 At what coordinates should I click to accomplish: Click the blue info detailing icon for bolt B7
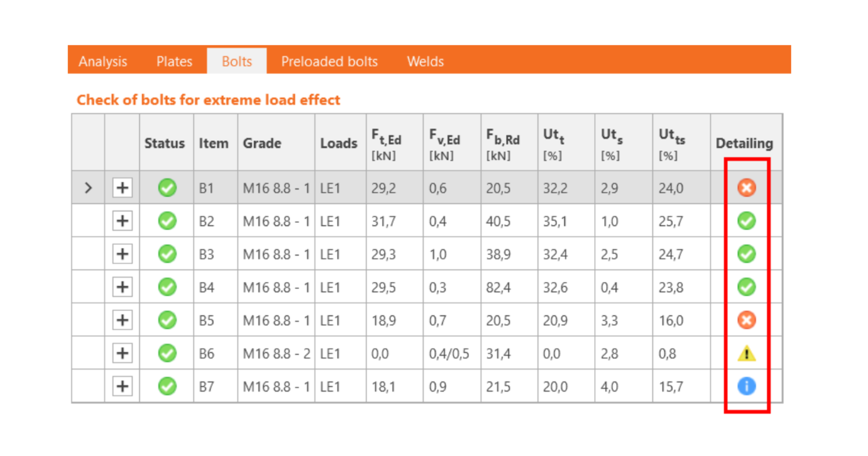[x=746, y=386]
